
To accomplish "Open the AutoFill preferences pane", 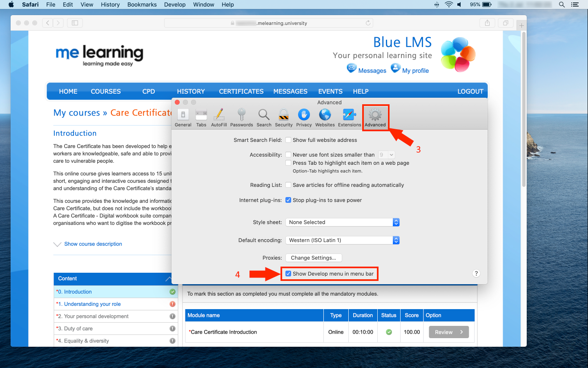I will [x=219, y=118].
